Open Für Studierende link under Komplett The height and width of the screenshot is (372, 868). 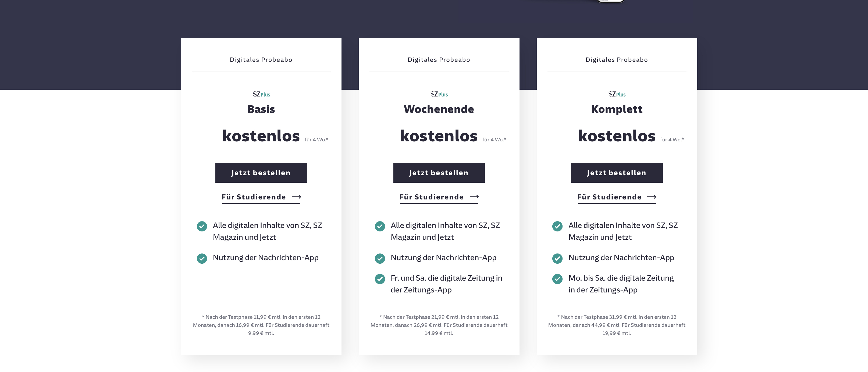click(x=617, y=198)
